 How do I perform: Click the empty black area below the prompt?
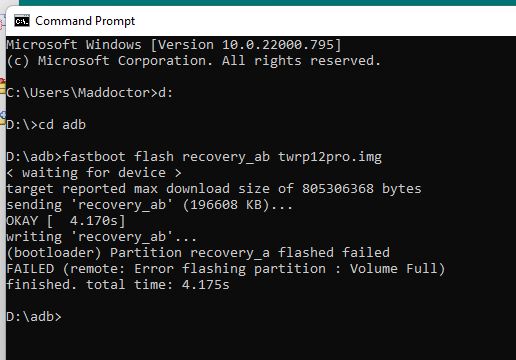click(x=260, y=343)
